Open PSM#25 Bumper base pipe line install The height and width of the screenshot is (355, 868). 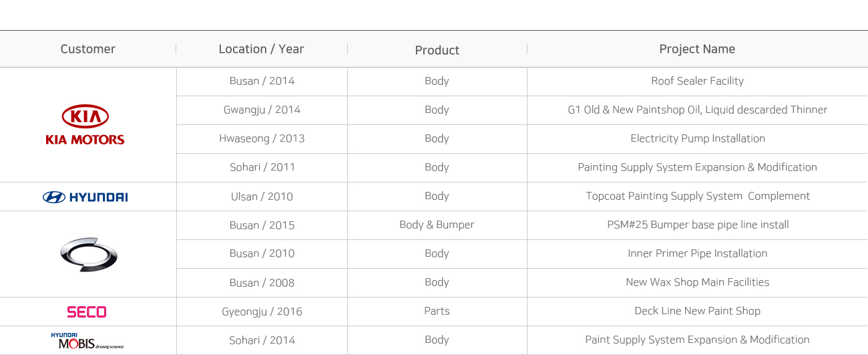click(698, 225)
